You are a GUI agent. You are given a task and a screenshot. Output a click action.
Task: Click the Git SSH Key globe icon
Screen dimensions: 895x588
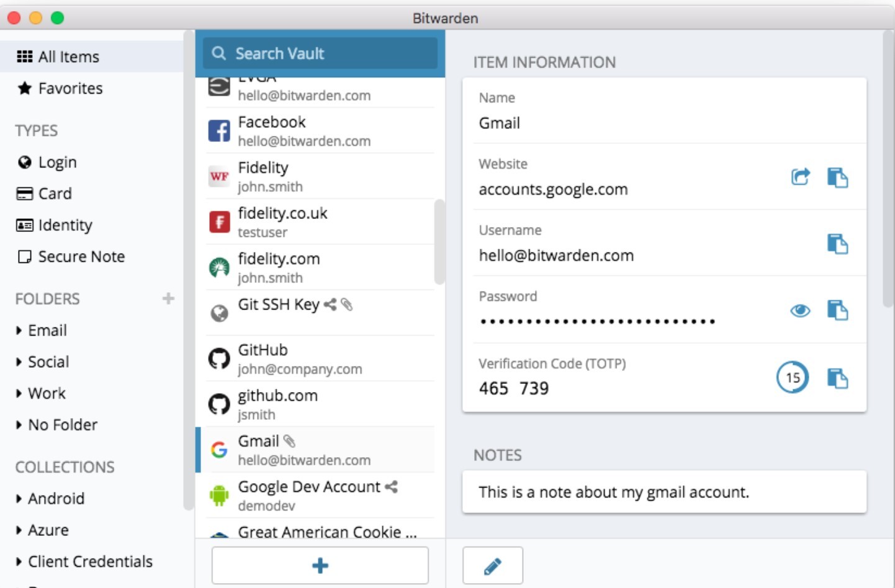[219, 313]
